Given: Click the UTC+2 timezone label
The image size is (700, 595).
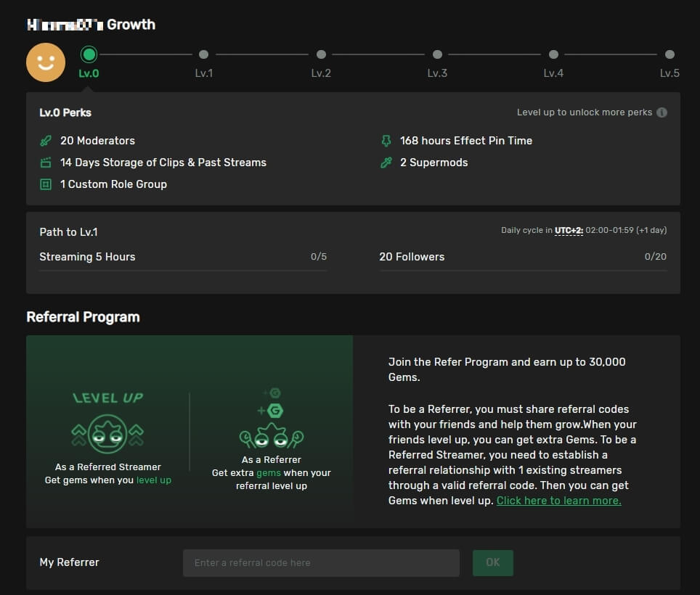Looking at the screenshot, I should 569,231.
